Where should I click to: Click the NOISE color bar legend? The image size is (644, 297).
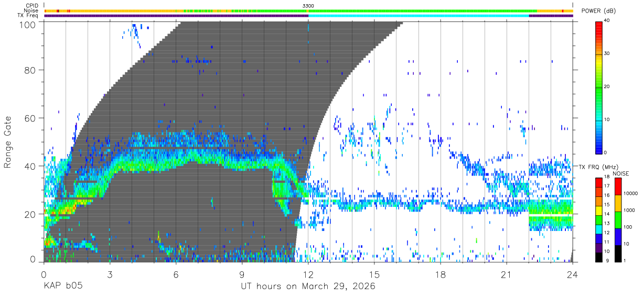[619, 219]
